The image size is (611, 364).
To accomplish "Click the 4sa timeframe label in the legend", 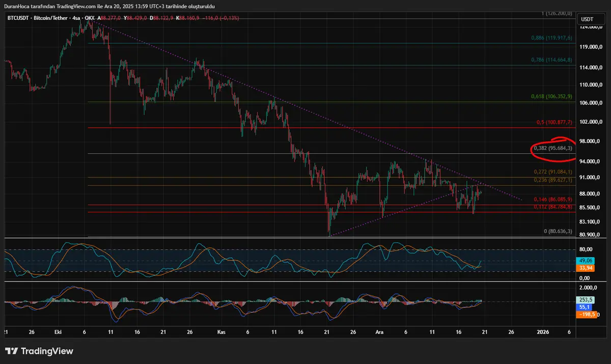I will [x=76, y=18].
